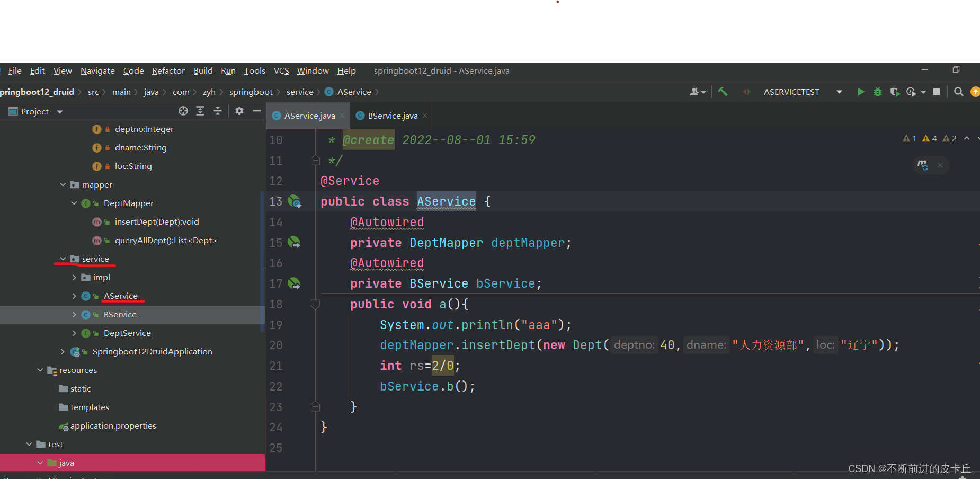Open the Refactor menu
Viewport: 980px width, 479px height.
(168, 70)
